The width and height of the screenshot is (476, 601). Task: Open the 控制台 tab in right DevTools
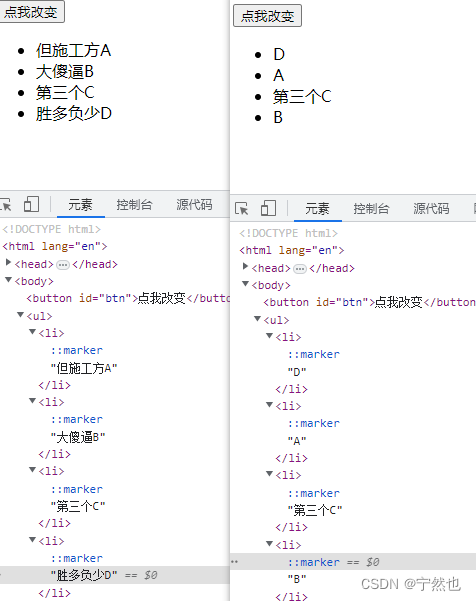(x=371, y=209)
